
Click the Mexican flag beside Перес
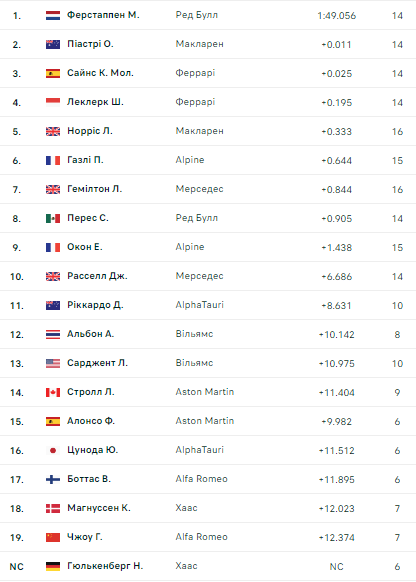pos(53,219)
